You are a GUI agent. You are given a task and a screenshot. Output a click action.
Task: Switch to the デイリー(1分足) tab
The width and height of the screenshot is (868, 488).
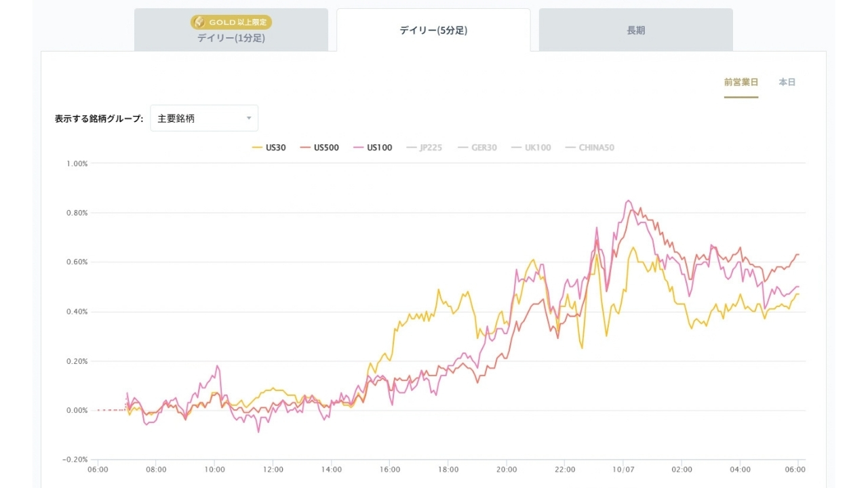[231, 30]
